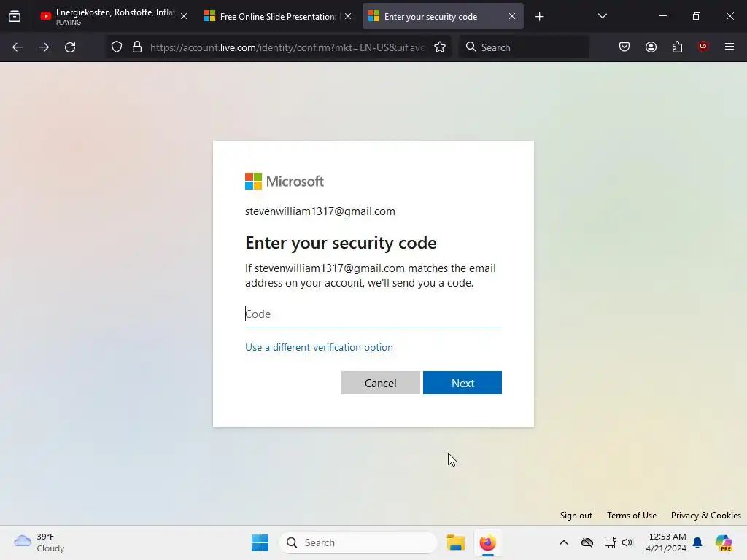The image size is (747, 560).
Task: Click Use a different verification option
Action: [319, 347]
